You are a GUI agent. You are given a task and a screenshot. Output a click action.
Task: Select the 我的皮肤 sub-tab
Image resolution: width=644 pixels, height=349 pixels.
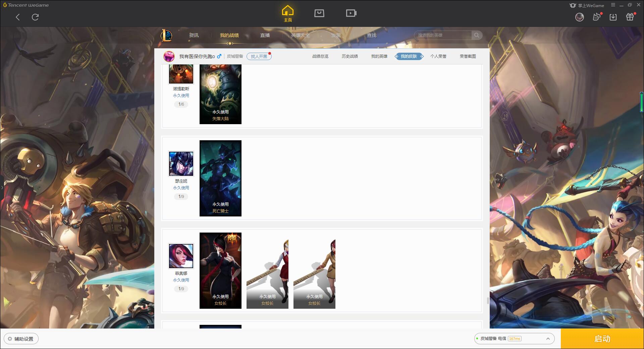(x=409, y=56)
